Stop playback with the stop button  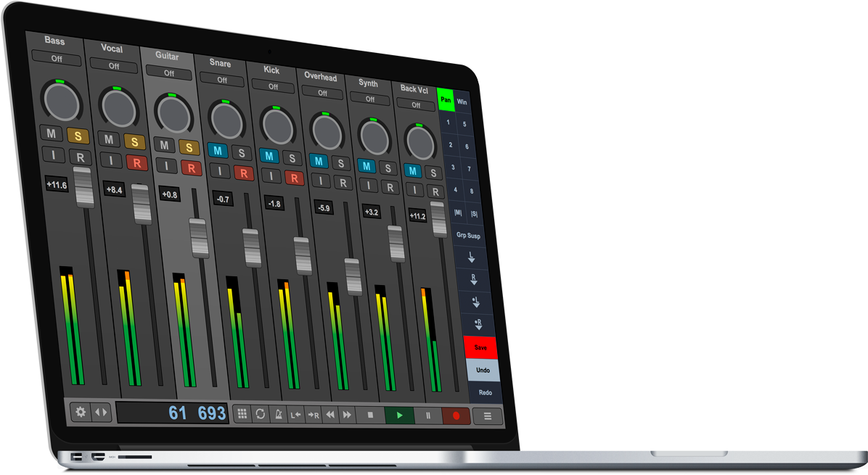[x=370, y=416]
